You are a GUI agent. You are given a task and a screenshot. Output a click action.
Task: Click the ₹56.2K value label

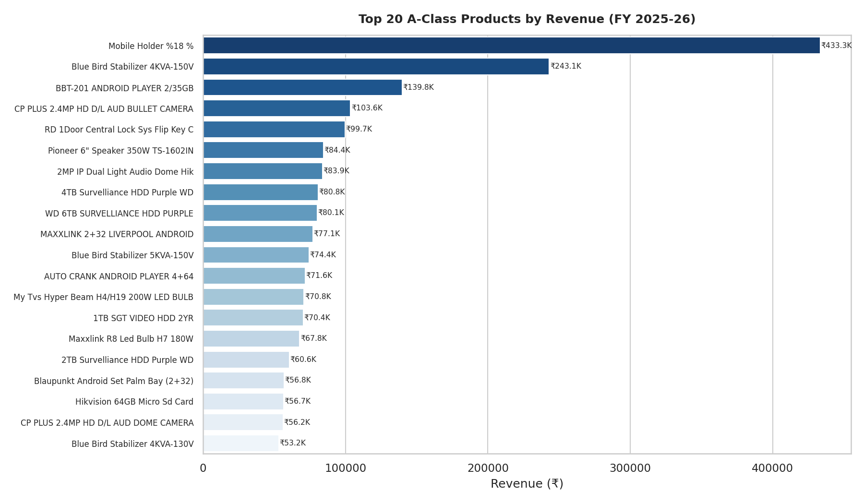point(297,422)
